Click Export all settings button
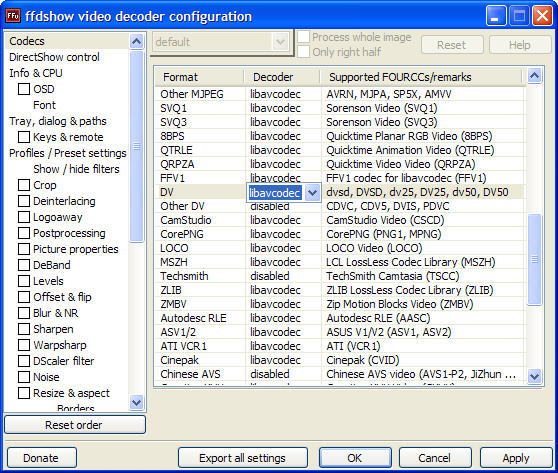 coord(243,458)
